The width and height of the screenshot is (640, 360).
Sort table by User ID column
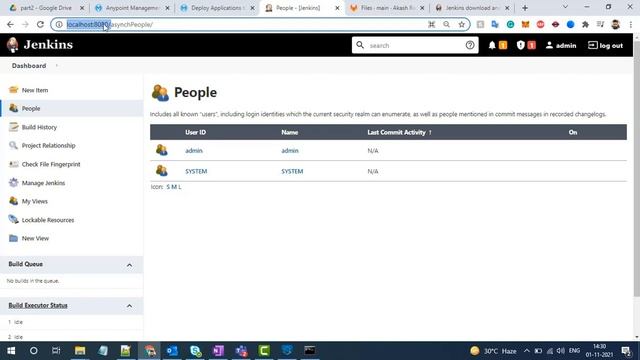tap(195, 132)
